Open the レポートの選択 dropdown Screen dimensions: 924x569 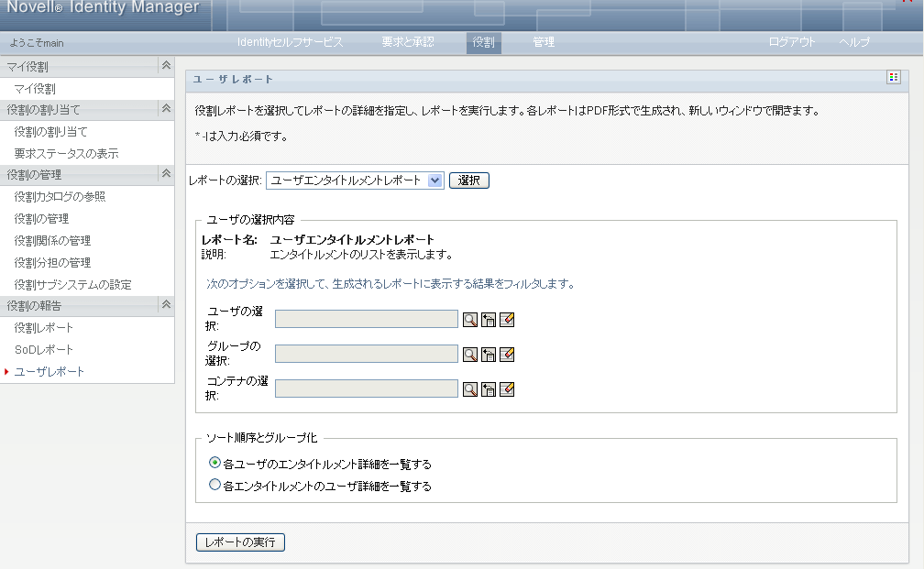[355, 181]
